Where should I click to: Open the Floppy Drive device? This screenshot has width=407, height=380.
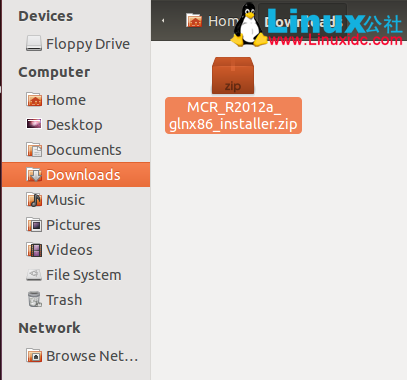(x=77, y=44)
